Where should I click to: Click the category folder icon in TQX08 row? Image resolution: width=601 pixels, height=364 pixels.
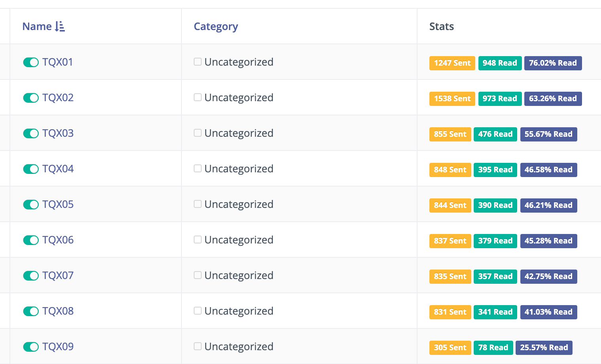point(198,311)
